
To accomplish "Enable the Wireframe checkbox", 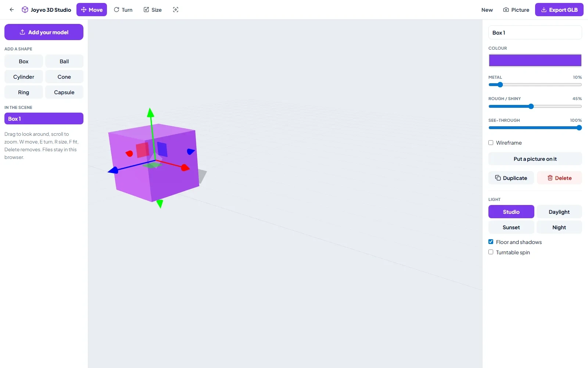I will click(491, 142).
